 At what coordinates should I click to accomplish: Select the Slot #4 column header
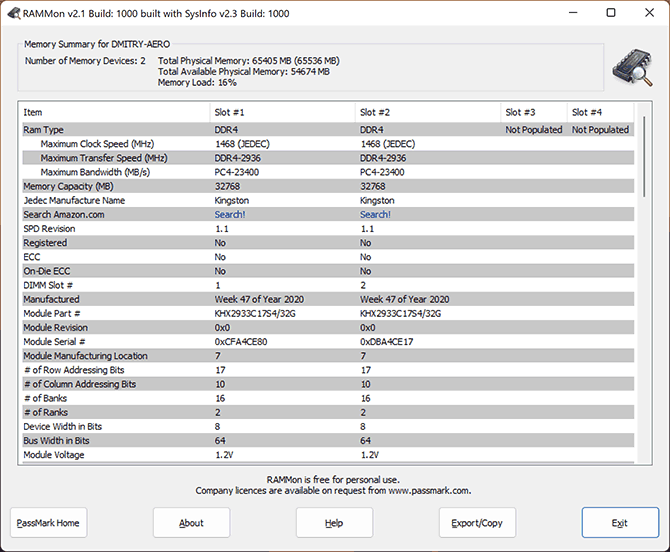[x=598, y=112]
